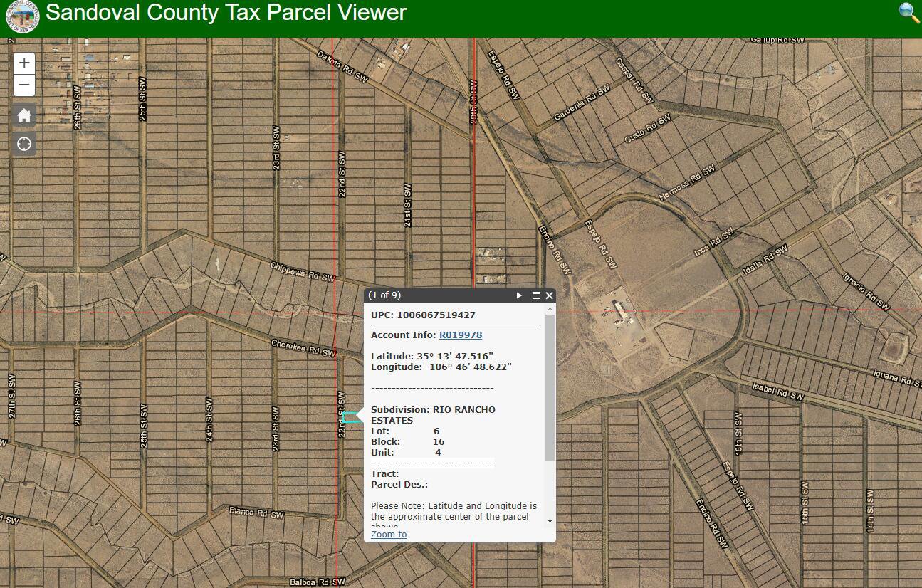Screen dimensions: 922x588
Task: Click the (1 of 9) popup counter
Action: [x=384, y=295]
